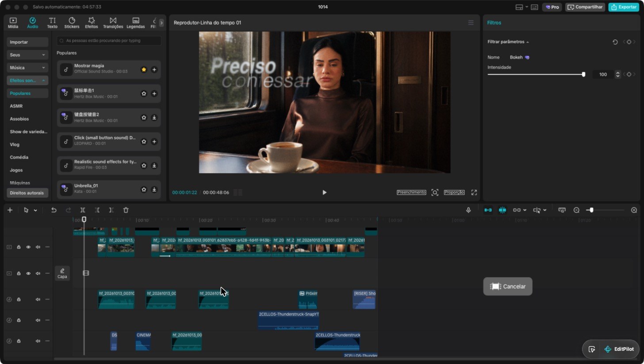Lock the Capa track
This screenshot has height=364, width=644.
[19, 273]
